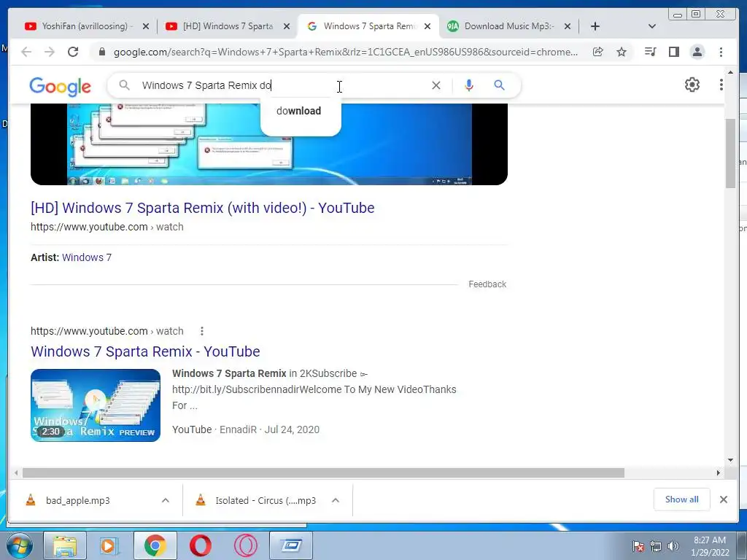Submit search with blue magnifier icon

coord(499,85)
